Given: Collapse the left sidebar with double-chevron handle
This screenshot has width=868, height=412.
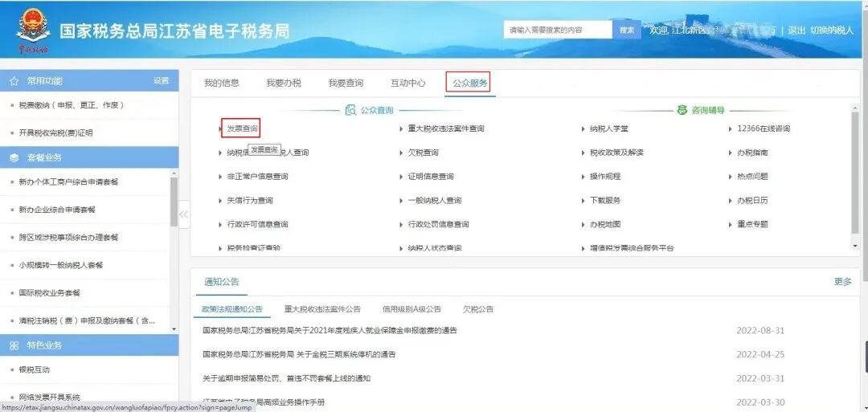Looking at the screenshot, I should 184,214.
